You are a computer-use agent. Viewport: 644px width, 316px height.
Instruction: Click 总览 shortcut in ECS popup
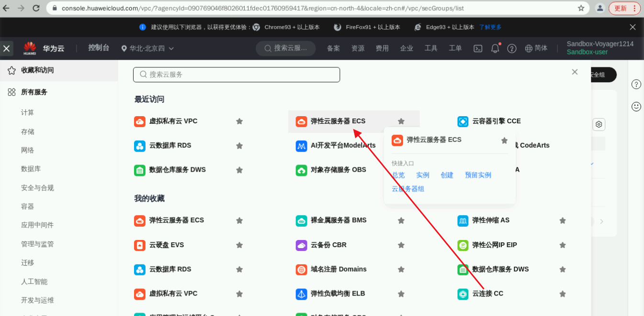click(398, 175)
